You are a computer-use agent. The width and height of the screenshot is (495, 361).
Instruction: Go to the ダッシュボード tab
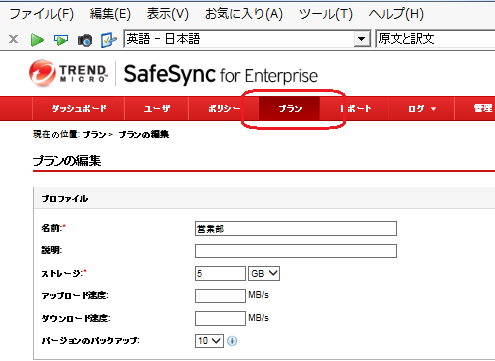pyautogui.click(x=79, y=109)
